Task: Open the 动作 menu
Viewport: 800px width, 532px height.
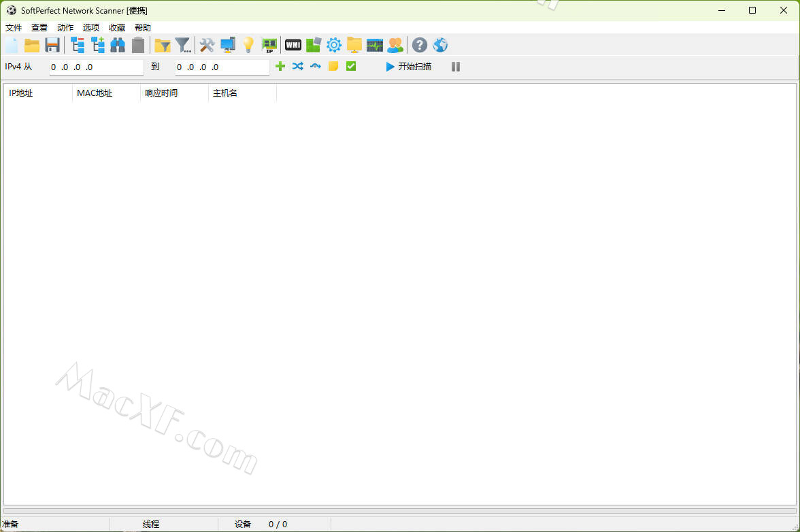Action: tap(65, 27)
